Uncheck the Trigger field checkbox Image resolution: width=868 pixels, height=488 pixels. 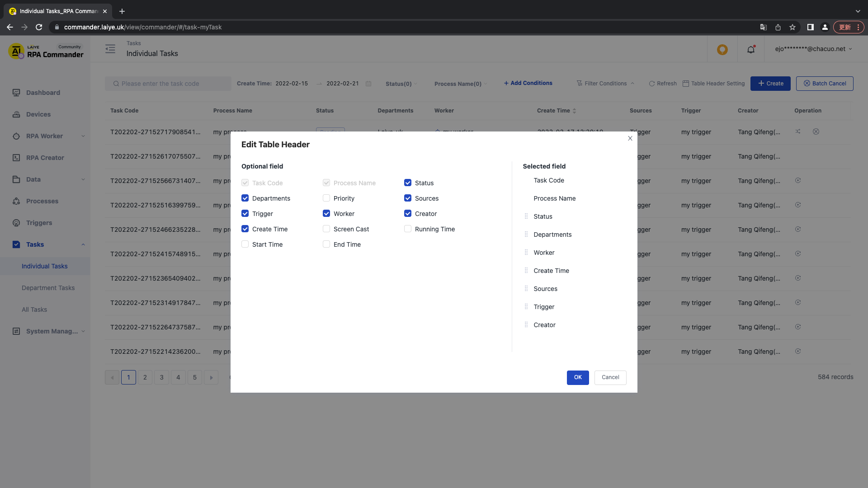(x=245, y=213)
